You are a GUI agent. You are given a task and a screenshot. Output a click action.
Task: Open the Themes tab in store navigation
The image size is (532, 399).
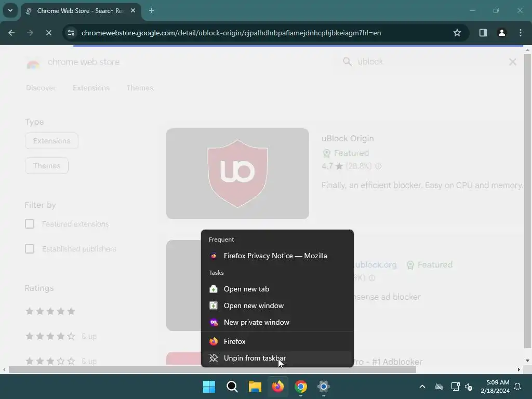(140, 88)
